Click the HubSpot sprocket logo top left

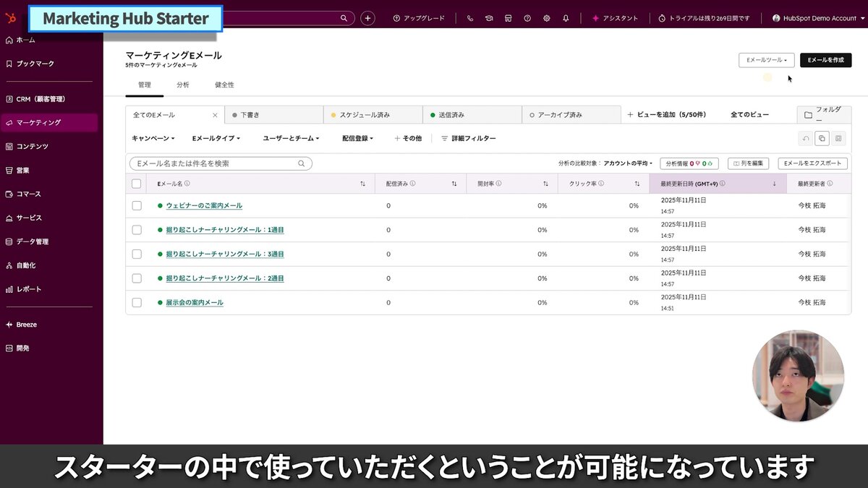tap(10, 18)
